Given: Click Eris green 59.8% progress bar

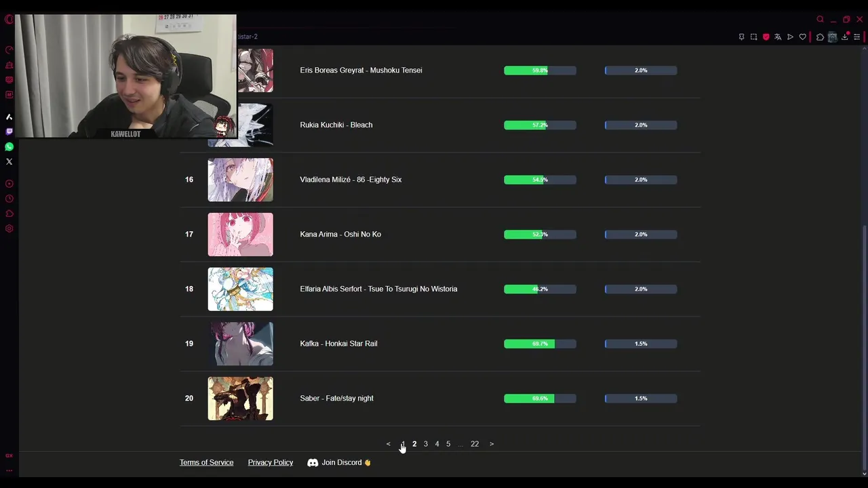Looking at the screenshot, I should 540,70.
